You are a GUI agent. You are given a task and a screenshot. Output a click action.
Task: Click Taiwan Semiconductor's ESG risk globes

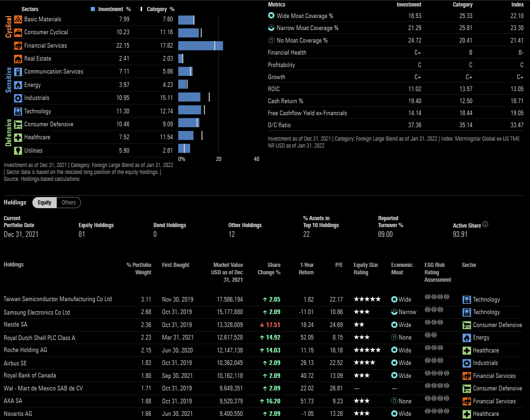click(436, 296)
